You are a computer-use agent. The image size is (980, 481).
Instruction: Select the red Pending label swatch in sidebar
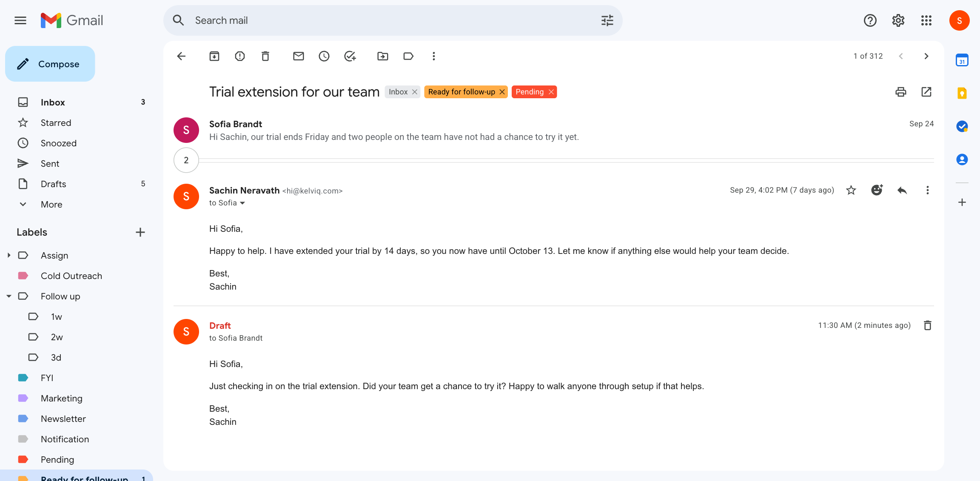(23, 459)
